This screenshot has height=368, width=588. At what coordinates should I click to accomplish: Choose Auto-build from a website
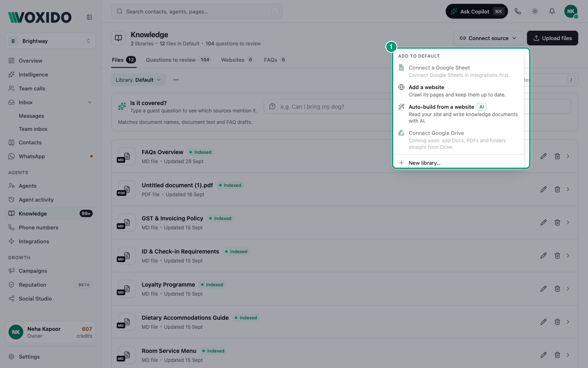coord(458,114)
